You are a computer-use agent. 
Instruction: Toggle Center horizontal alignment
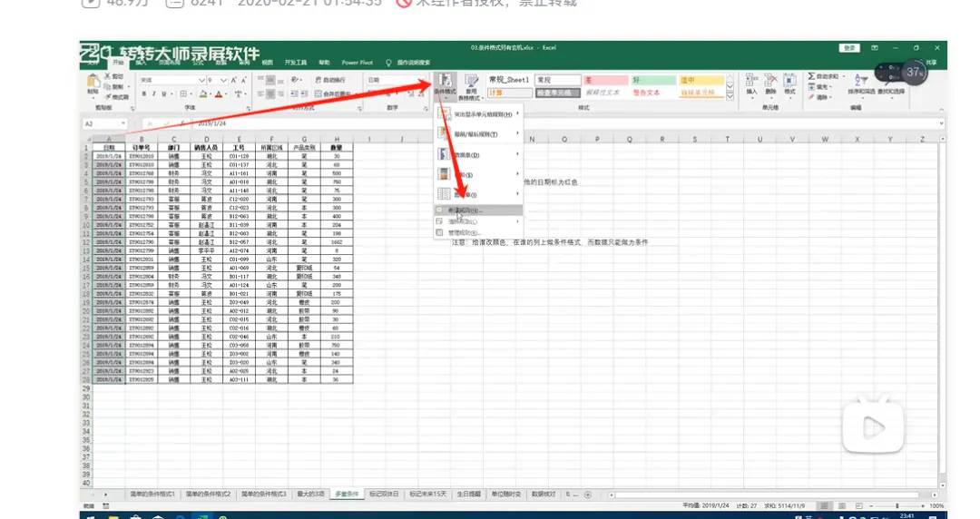pyautogui.click(x=270, y=93)
